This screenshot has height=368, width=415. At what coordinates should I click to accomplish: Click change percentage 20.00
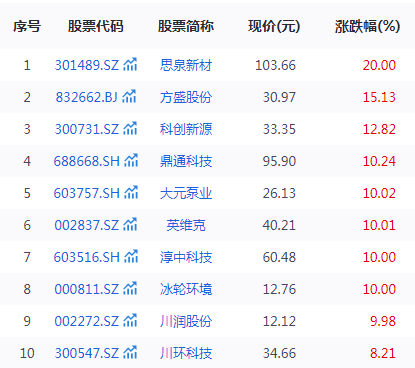[379, 65]
